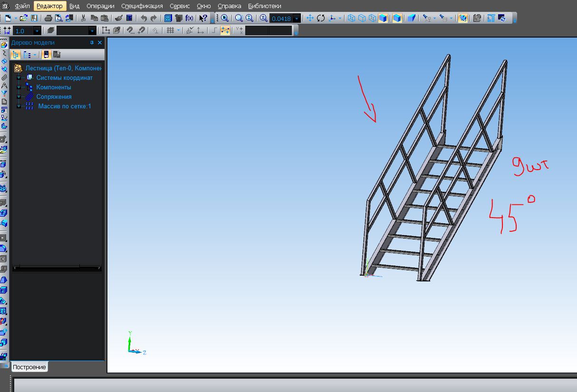Close the Дерево модели panel
The height and width of the screenshot is (392, 577).
(x=100, y=43)
